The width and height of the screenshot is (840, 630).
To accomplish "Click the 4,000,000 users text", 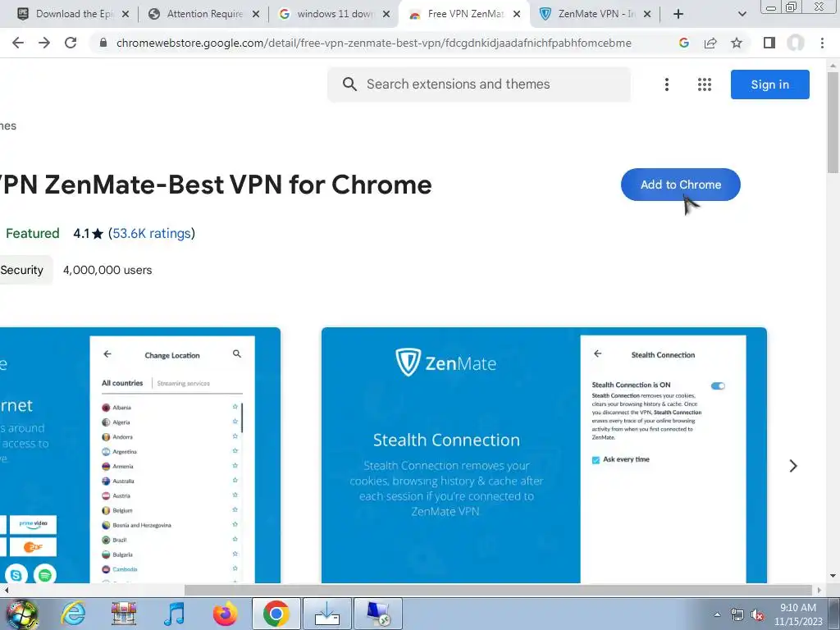I will pyautogui.click(x=107, y=270).
